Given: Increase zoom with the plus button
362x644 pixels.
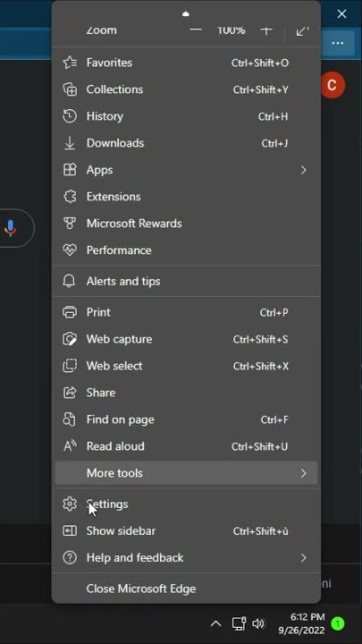Looking at the screenshot, I should [x=266, y=30].
